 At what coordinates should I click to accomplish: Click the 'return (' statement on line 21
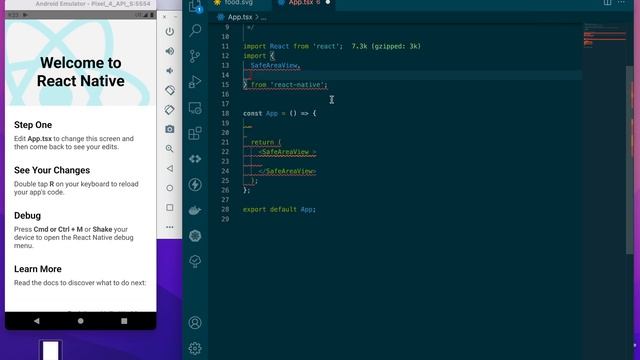click(266, 142)
